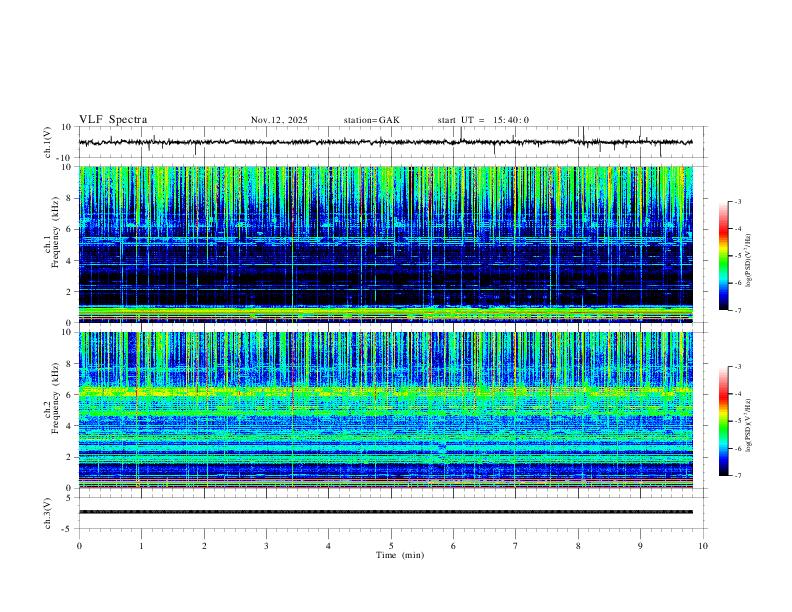Image resolution: width=792 pixels, height=612 pixels.
Task: Click time axis tick label "8"
Action: (x=578, y=546)
